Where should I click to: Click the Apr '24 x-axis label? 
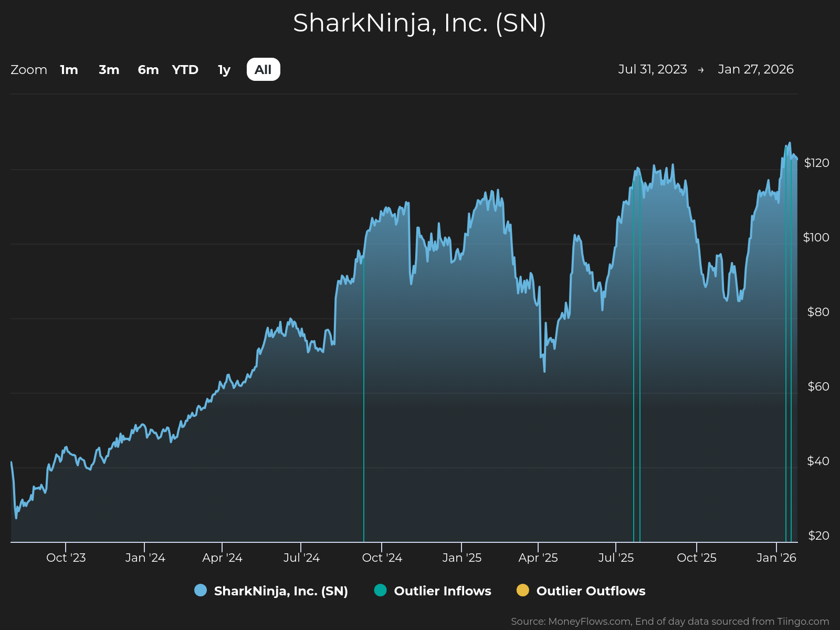(223, 558)
